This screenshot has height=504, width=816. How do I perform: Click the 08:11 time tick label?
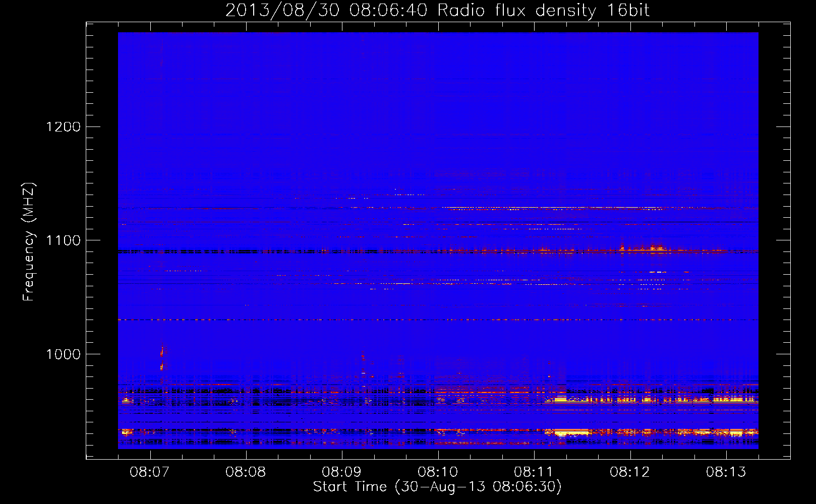(x=534, y=472)
